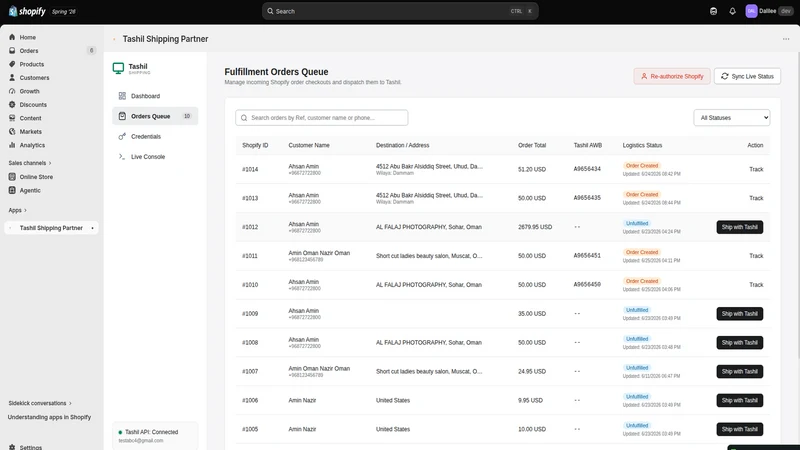This screenshot has width=800, height=450.
Task: Click the Settings gear icon
Action: [x=12, y=447]
